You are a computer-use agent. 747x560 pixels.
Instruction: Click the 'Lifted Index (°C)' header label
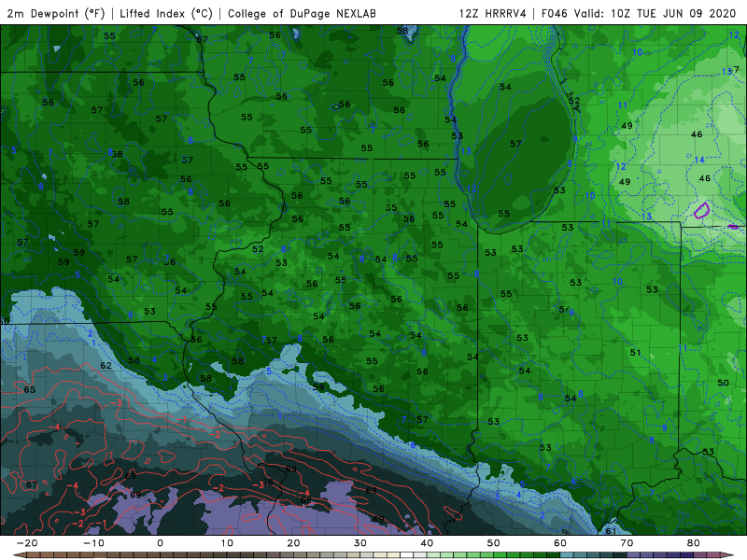coord(165,13)
